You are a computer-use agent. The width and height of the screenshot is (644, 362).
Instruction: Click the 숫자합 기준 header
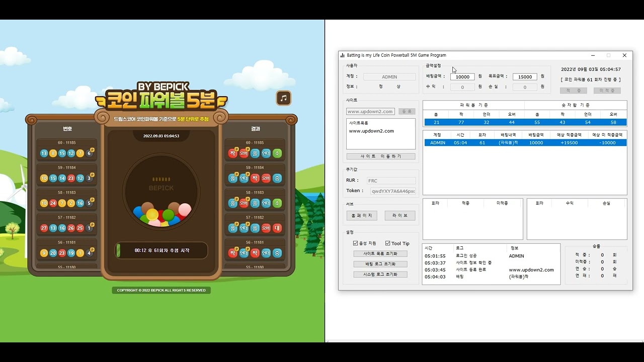576,105
